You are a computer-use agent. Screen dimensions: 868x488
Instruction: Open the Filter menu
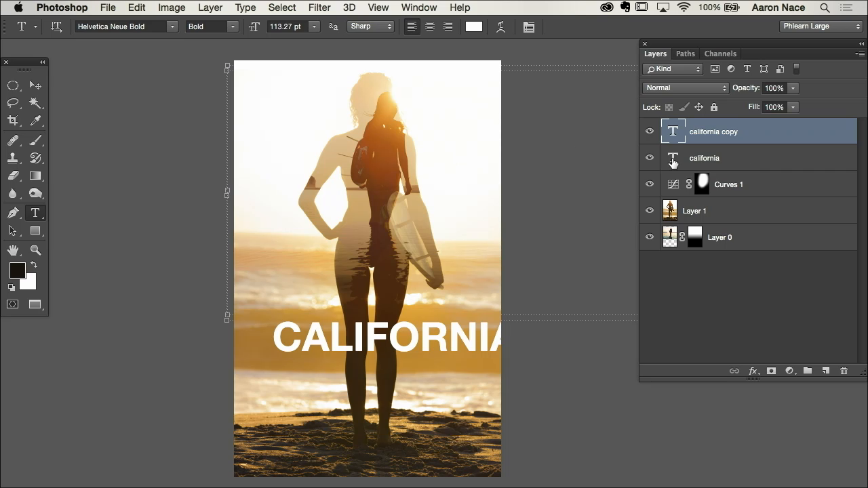pos(319,7)
